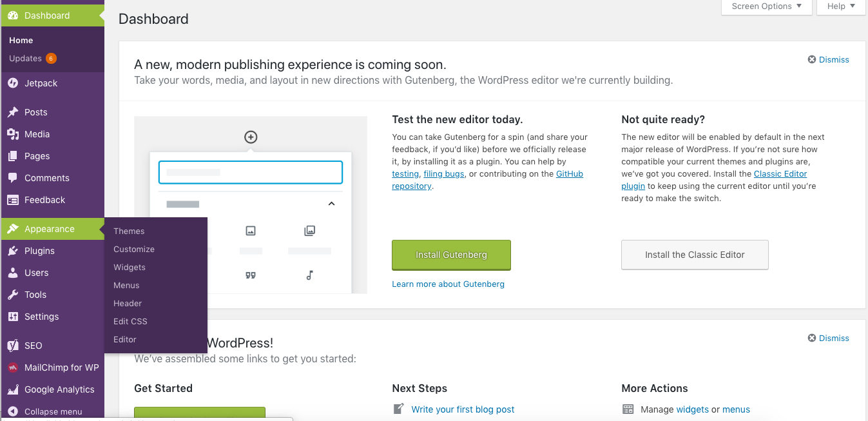Open Widgets from Appearance submenu
868x421 pixels.
coord(130,267)
